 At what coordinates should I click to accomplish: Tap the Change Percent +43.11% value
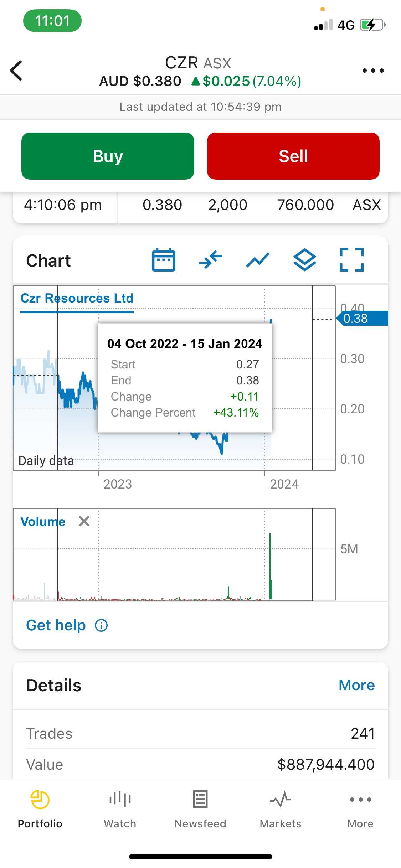[x=236, y=413]
